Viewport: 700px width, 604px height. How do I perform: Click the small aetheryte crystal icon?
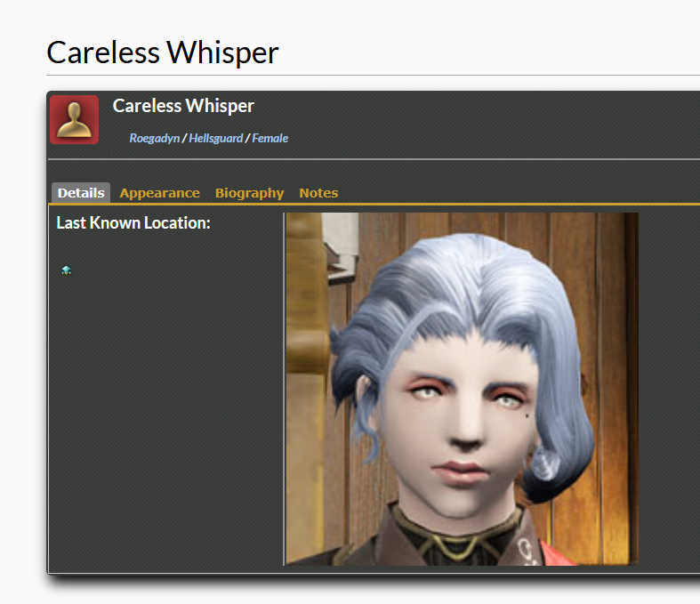coord(66,270)
